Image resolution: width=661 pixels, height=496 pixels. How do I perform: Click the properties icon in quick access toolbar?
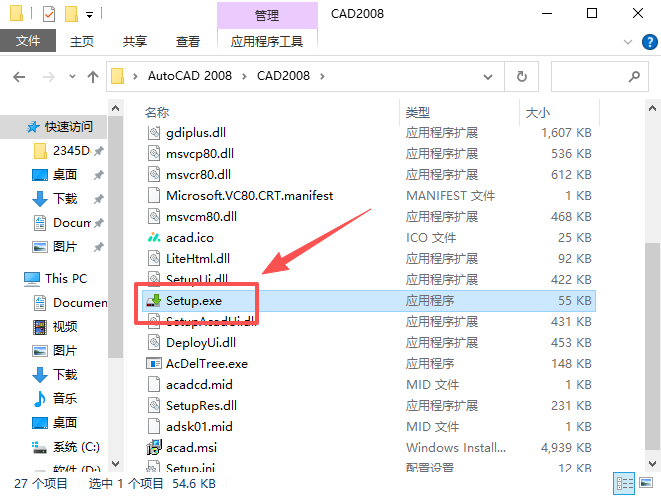(49, 14)
